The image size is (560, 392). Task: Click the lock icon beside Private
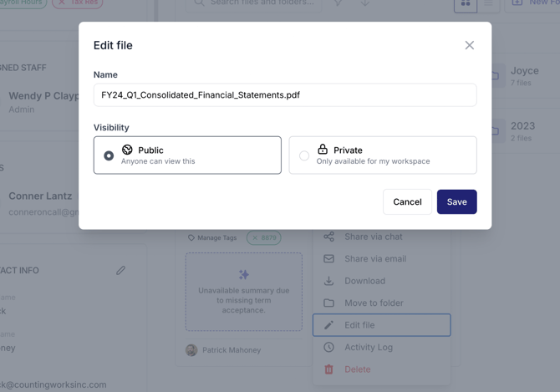click(x=323, y=150)
